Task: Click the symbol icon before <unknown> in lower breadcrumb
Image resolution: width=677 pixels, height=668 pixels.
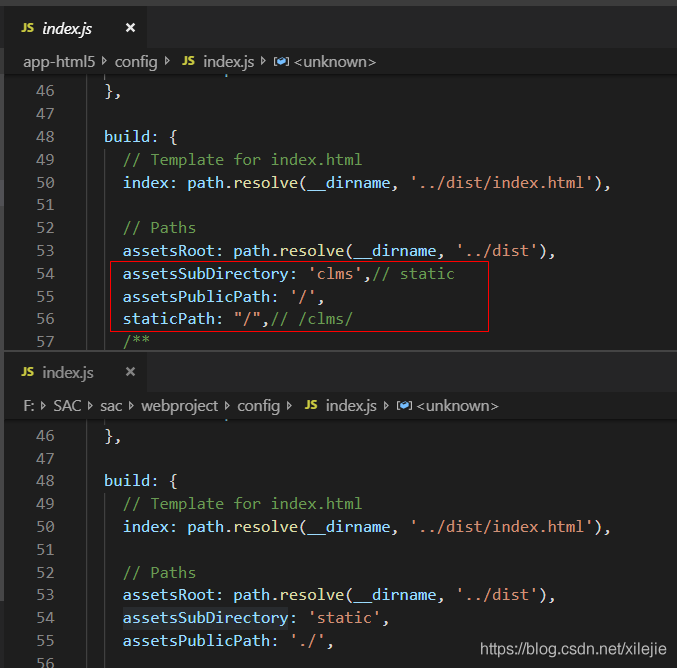Action: click(x=404, y=406)
